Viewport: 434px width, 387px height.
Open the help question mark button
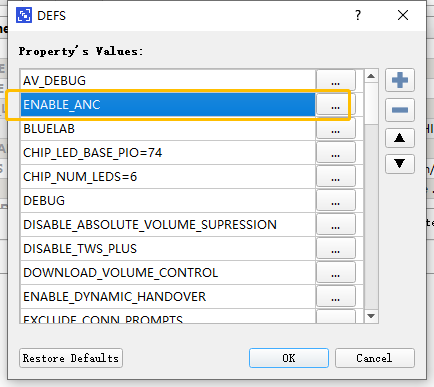[358, 15]
